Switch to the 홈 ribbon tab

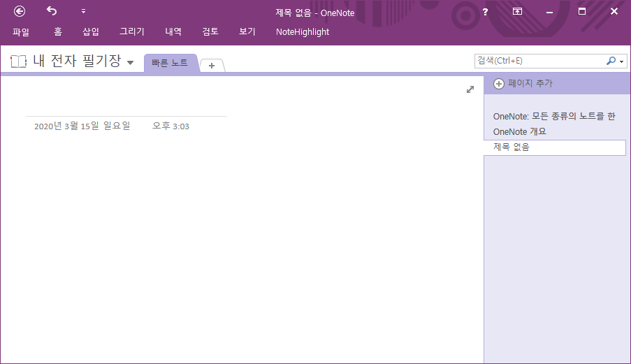point(58,31)
